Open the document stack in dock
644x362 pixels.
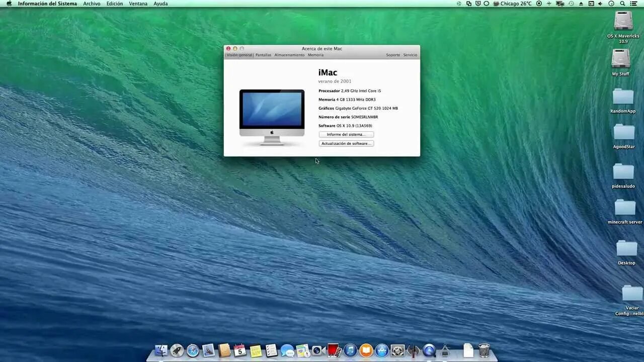(x=468, y=350)
